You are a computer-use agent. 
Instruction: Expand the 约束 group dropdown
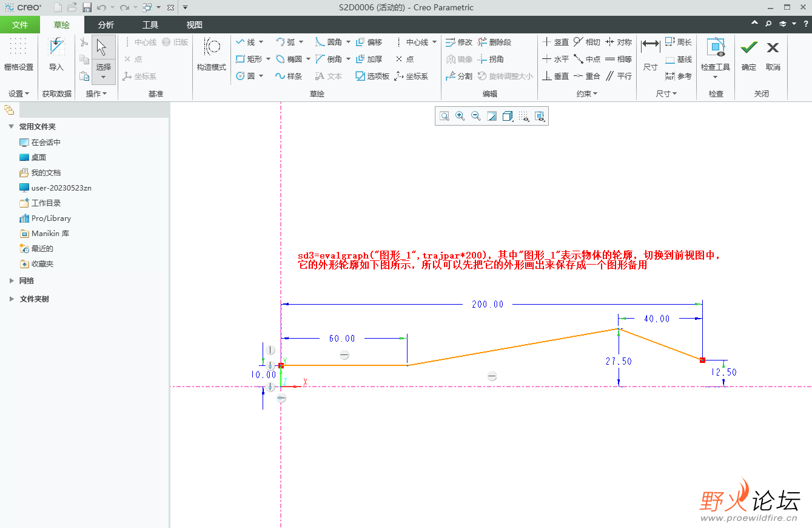pos(586,93)
